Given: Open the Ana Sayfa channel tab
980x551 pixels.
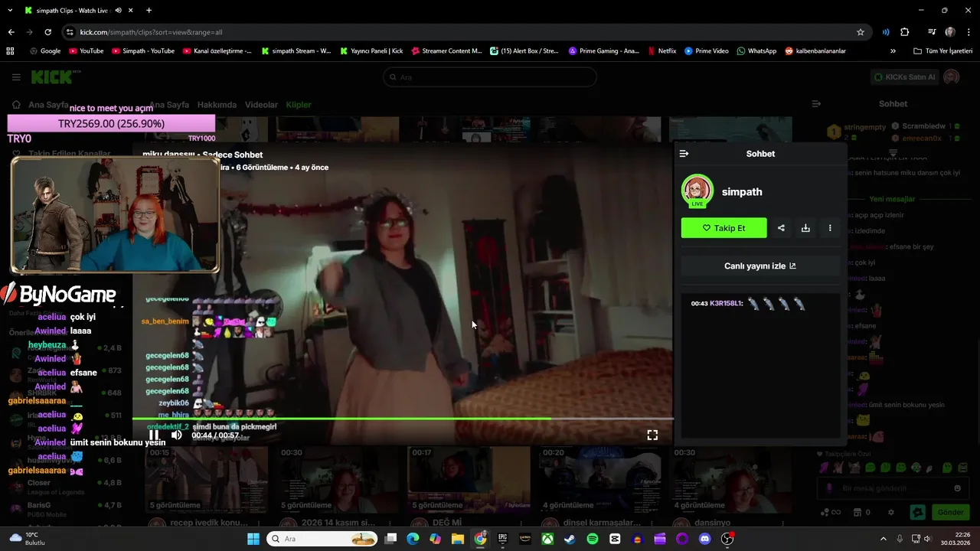Looking at the screenshot, I should 169,105.
